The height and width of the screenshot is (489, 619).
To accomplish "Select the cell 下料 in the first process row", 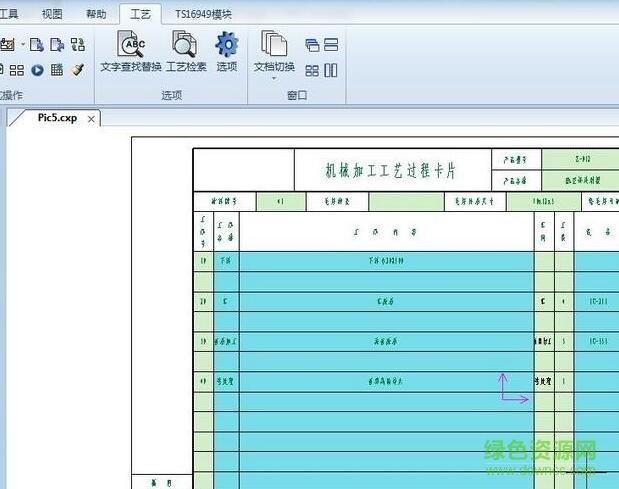I will tap(225, 260).
